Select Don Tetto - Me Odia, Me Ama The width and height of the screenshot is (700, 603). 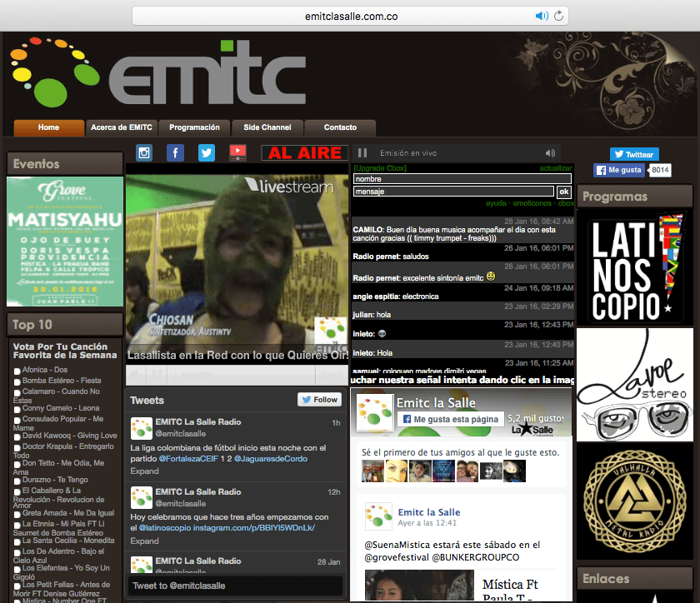click(17, 465)
